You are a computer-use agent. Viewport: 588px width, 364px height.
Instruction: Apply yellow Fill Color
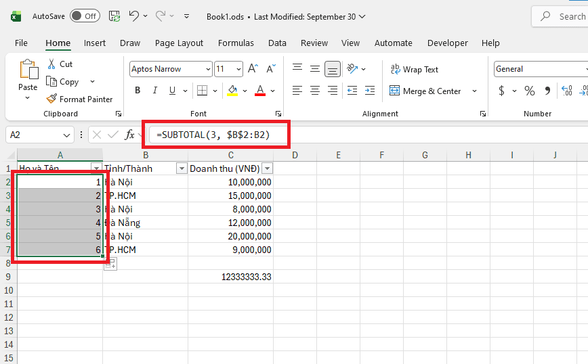(232, 90)
